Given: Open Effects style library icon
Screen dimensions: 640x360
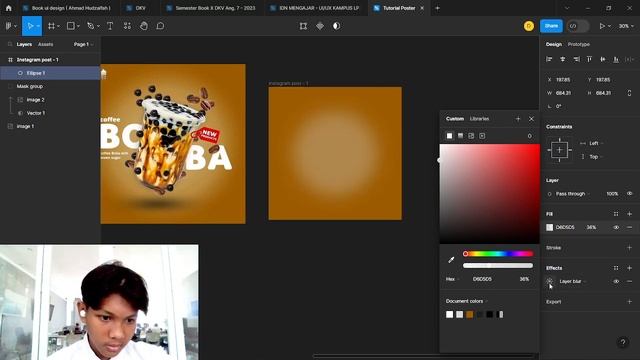Looking at the screenshot, I should [616, 268].
